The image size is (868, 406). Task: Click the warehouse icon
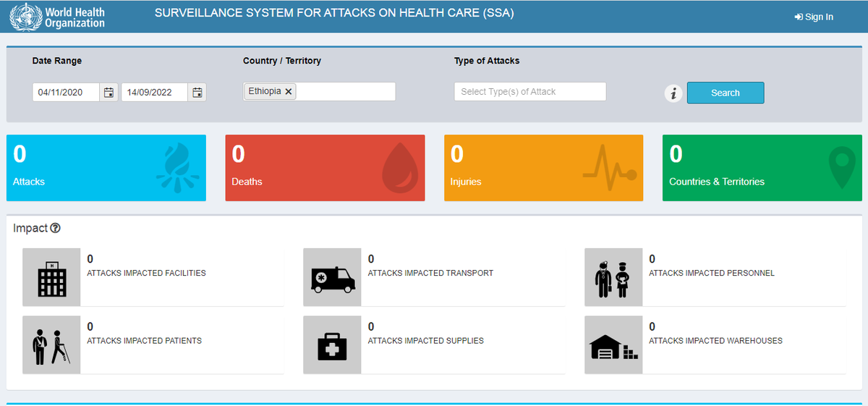pos(613,344)
